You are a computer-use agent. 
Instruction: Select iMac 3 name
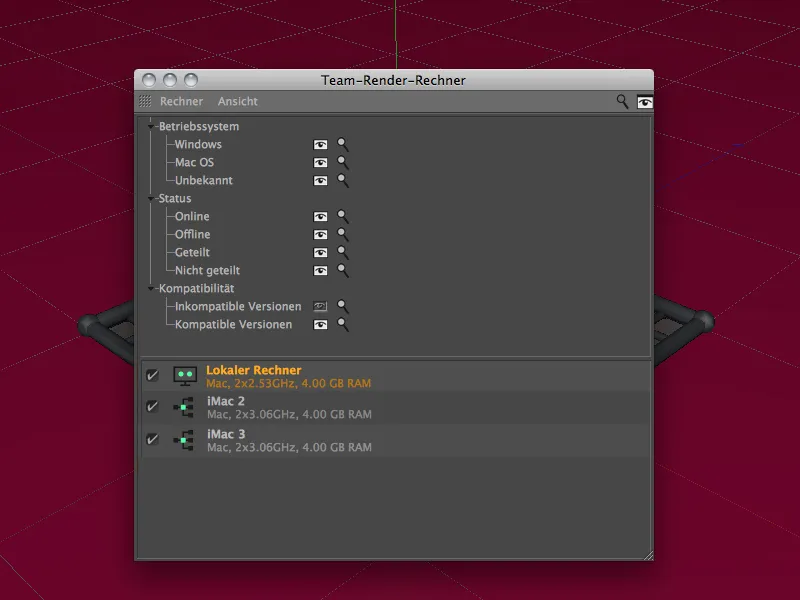pyautogui.click(x=226, y=434)
